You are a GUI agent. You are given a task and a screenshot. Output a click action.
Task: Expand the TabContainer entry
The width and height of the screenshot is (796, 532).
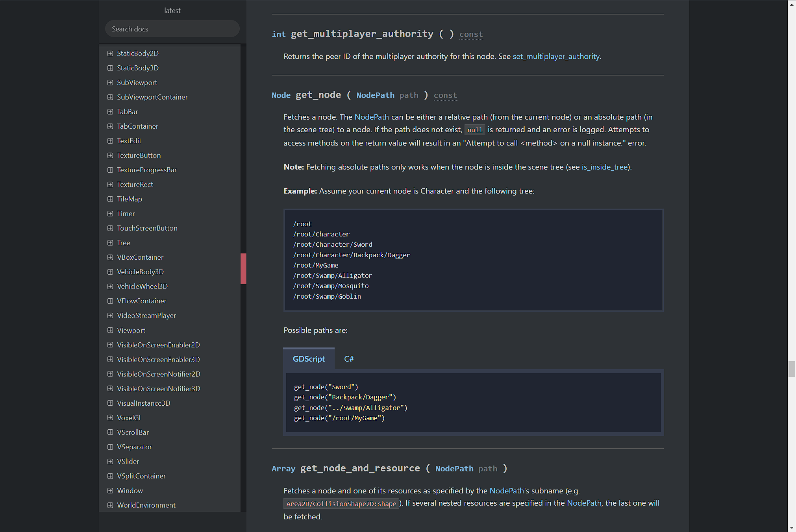pos(110,126)
